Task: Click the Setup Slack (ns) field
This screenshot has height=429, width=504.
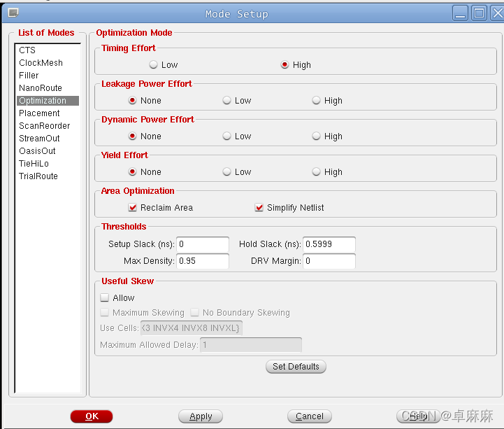Action: [203, 244]
